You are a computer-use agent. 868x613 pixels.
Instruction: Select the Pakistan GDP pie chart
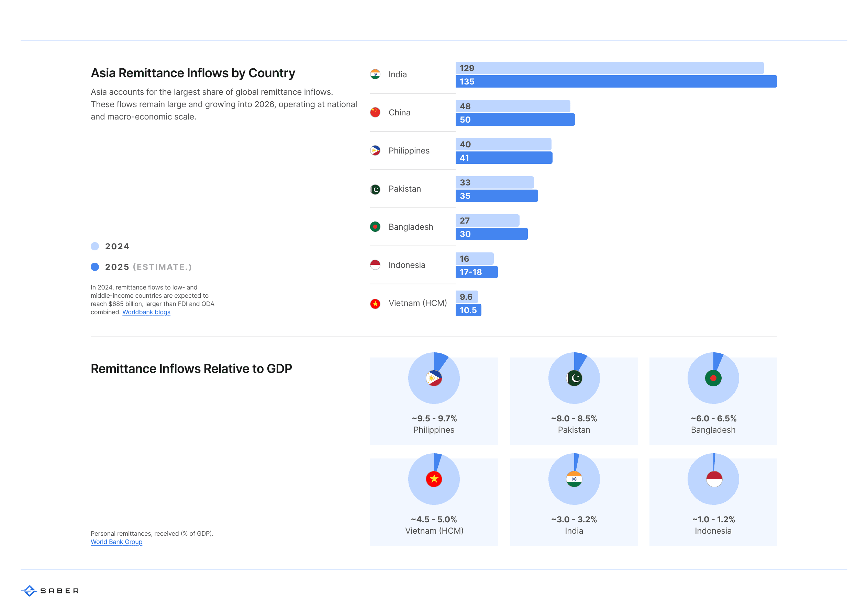tap(574, 393)
